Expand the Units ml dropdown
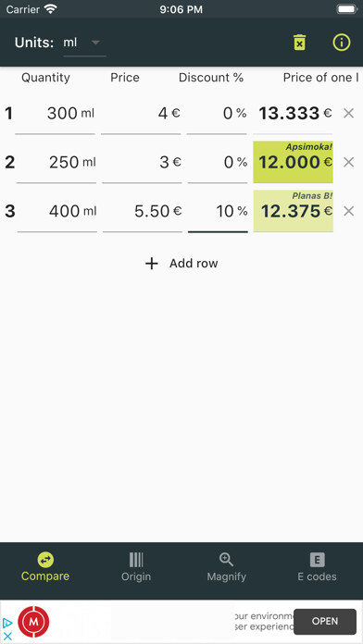The height and width of the screenshot is (644, 363). coord(84,43)
